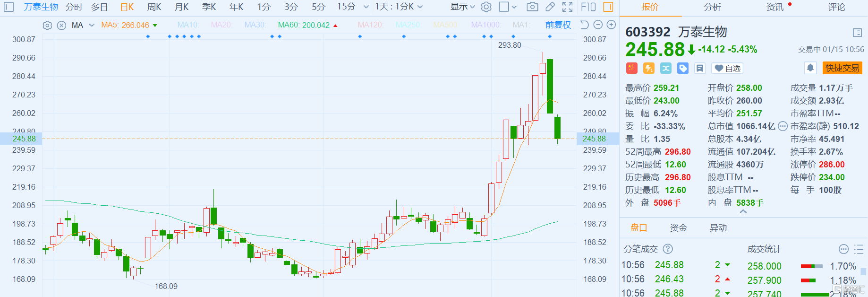868x297 pixels.
Task: Open the chart settings gear next to 显示
Action: [486, 7]
